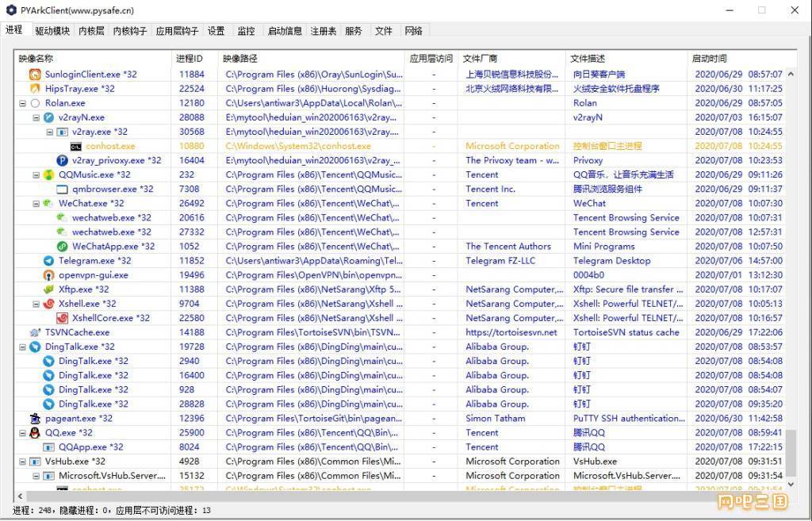Click the DingTalk.exe icon with PID 928
812x521 pixels.
pos(48,390)
